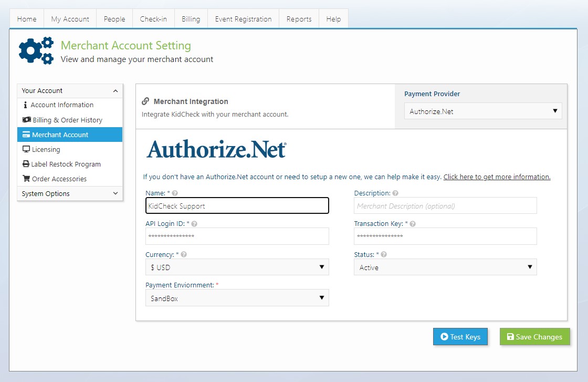Click the Authorize.Net logo
The width and height of the screenshot is (588, 382).
pos(216,149)
